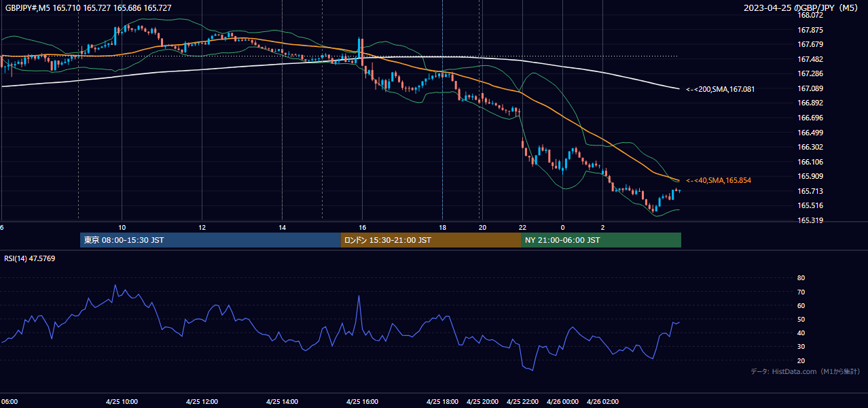Click the 06:00 time label at bottom left
The image size is (868, 408).
[x=10, y=402]
